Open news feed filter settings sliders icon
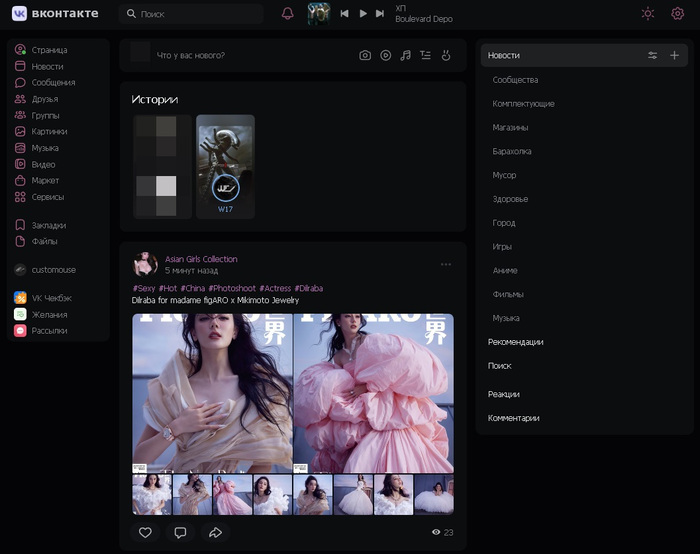Screen dimensions: 700x554 tap(653, 55)
